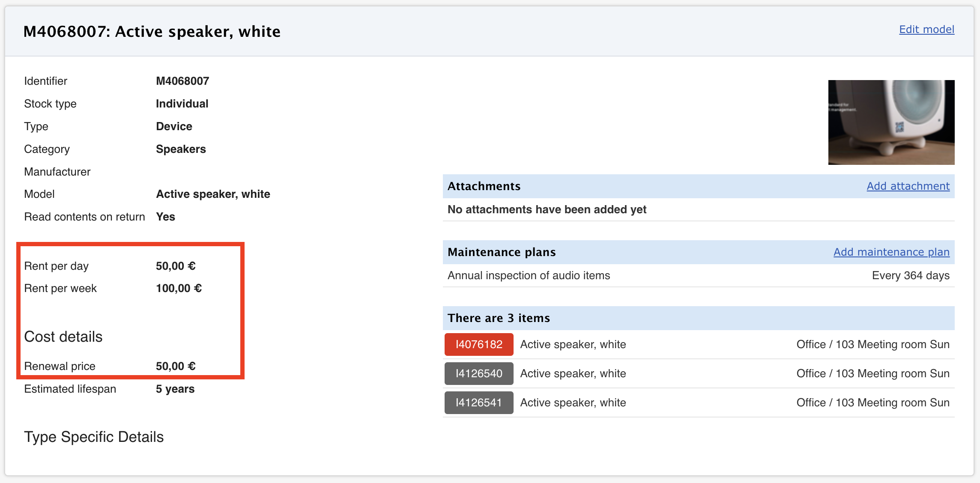
Task: Click the Add maintenance plan link
Action: 891,252
